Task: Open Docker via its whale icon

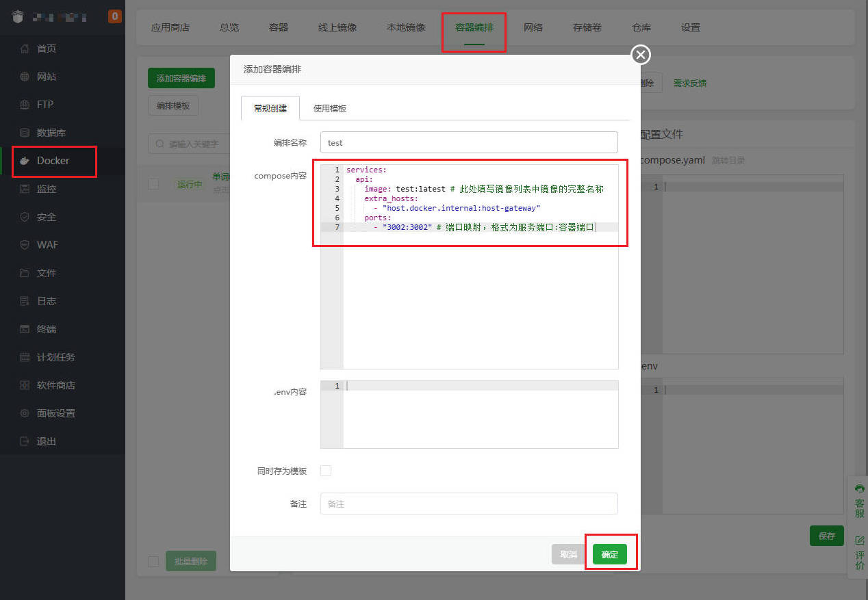Action: 25,161
